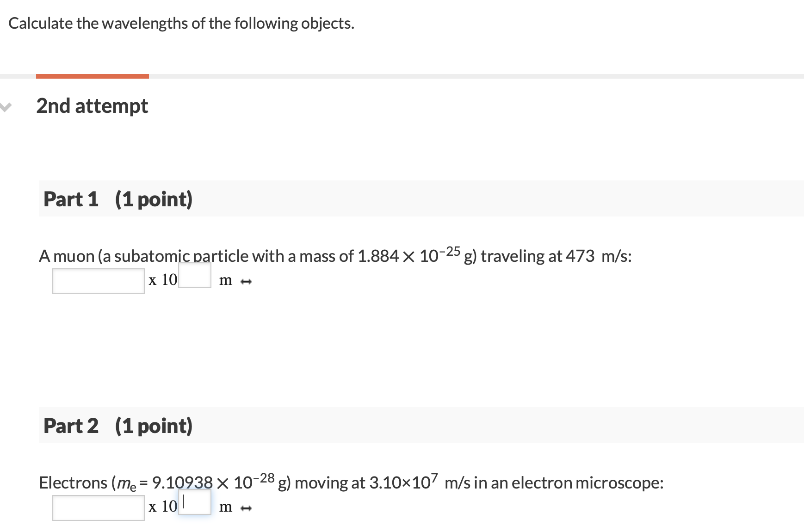Click the orange progress bar above 2nd attempt
The image size is (804, 532).
coord(93,74)
